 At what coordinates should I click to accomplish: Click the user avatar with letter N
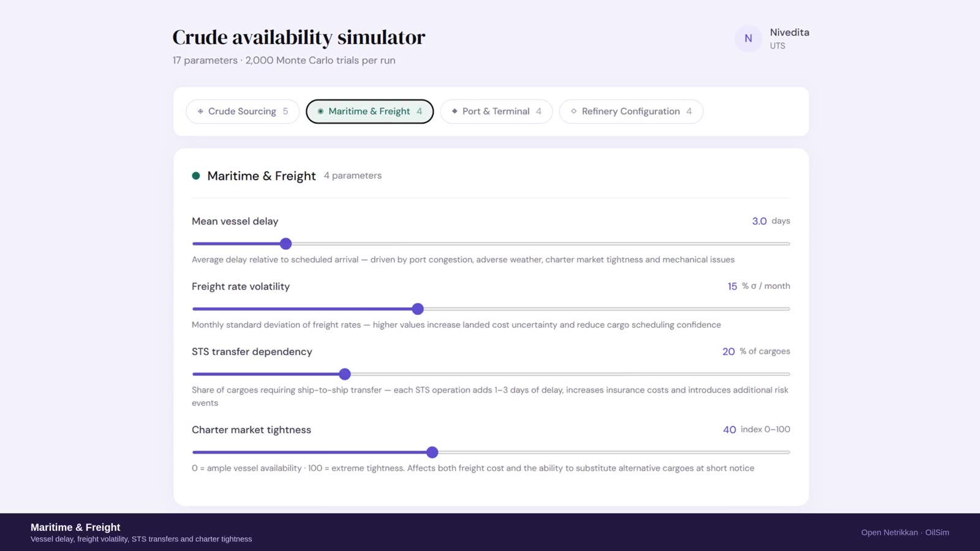[x=748, y=39]
